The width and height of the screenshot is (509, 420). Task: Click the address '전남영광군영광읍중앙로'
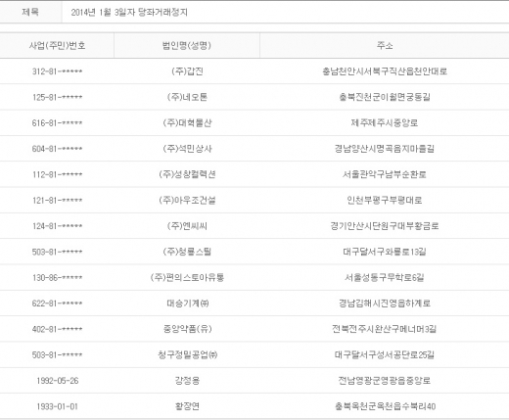click(385, 381)
